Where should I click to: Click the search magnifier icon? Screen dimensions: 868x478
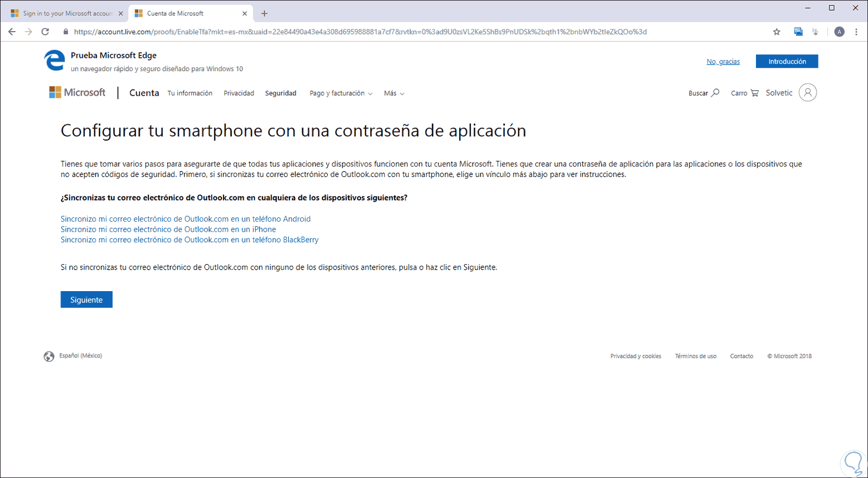(x=715, y=93)
